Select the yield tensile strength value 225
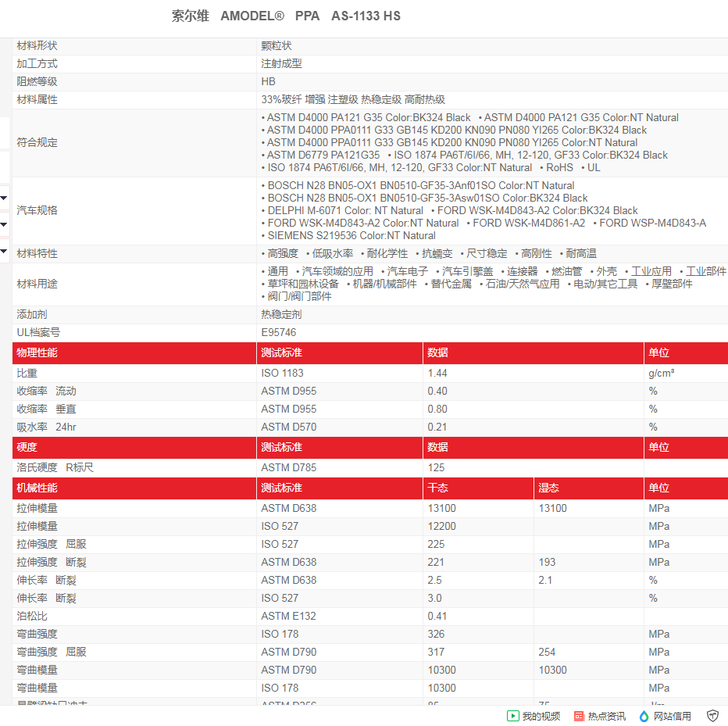This screenshot has height=726, width=728. [x=436, y=544]
